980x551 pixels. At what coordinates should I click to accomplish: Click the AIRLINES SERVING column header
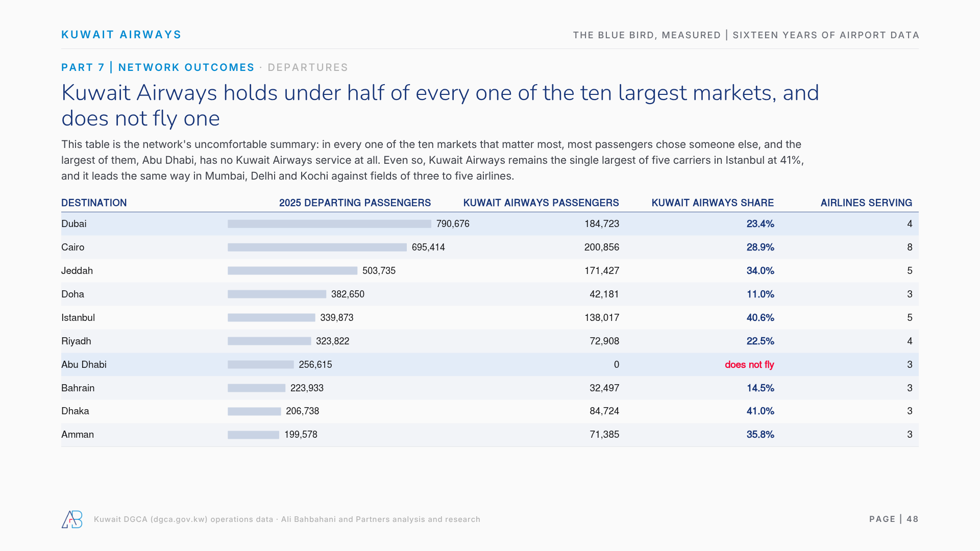click(x=866, y=203)
